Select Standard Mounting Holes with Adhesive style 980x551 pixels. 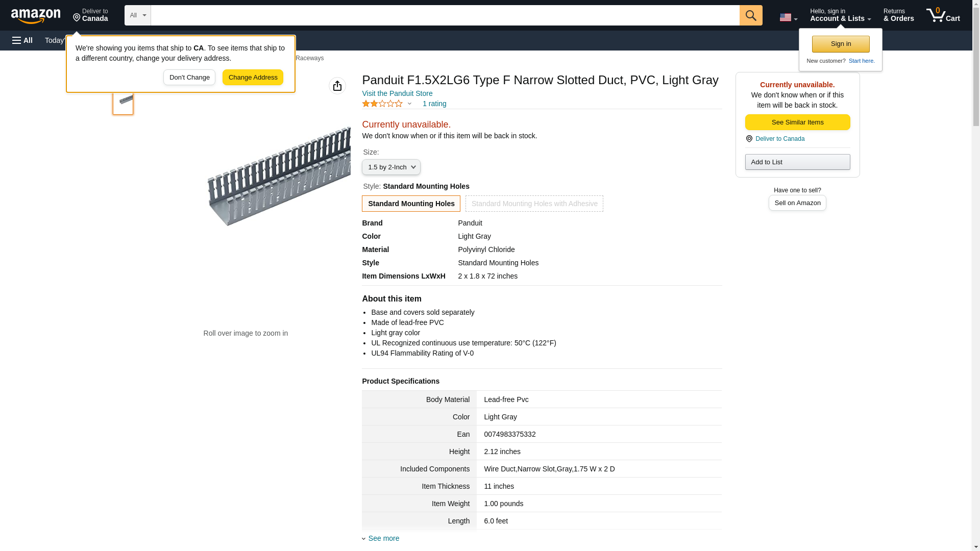(x=534, y=204)
